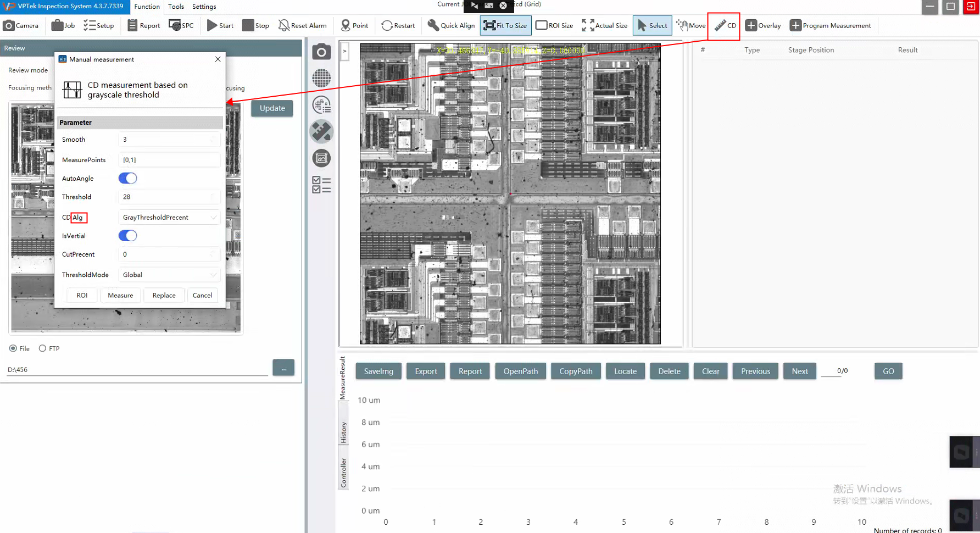The image size is (980, 533).
Task: Switch to the MeasureResult tab
Action: click(343, 377)
